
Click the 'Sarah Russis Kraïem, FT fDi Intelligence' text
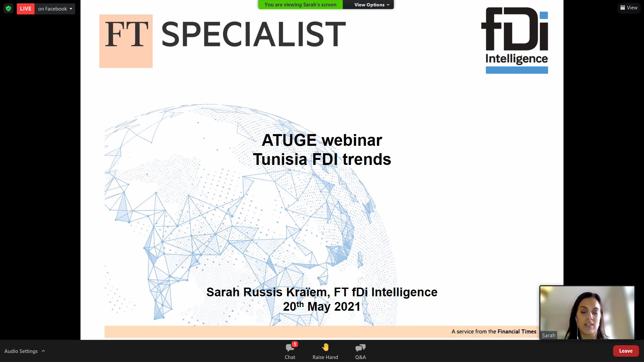(x=322, y=292)
